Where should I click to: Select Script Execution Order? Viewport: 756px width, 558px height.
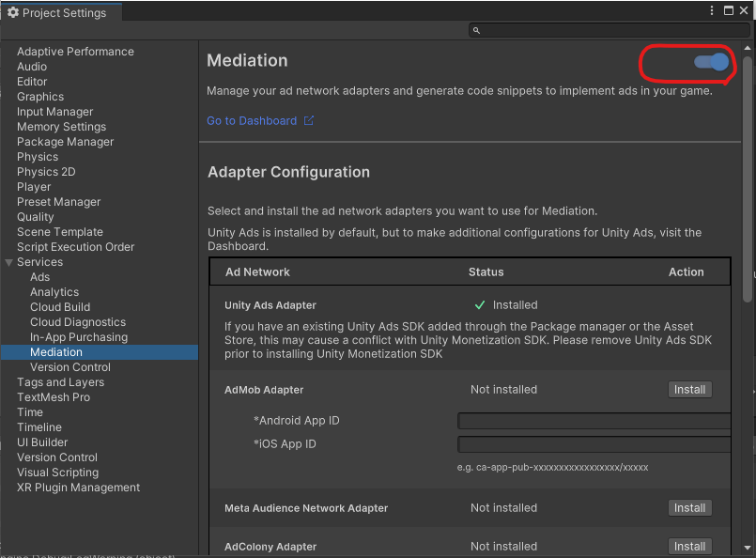tap(76, 247)
